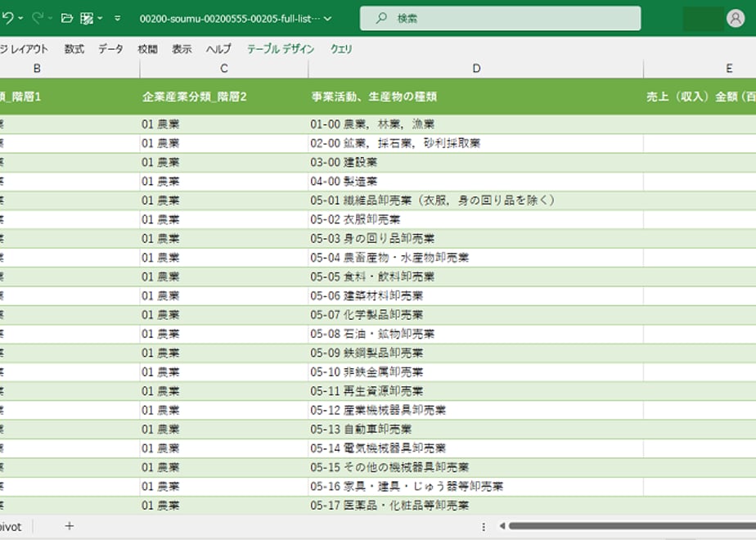This screenshot has height=540, width=756.
Task: Open the ヘルプ ribbon tab
Action: [x=218, y=49]
